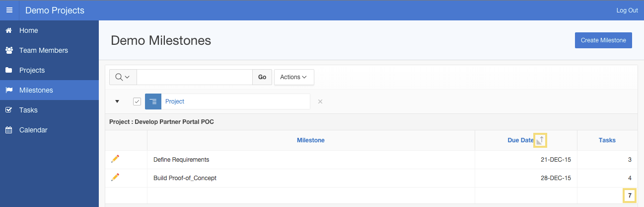Sort by the Milestone column header

coord(310,140)
